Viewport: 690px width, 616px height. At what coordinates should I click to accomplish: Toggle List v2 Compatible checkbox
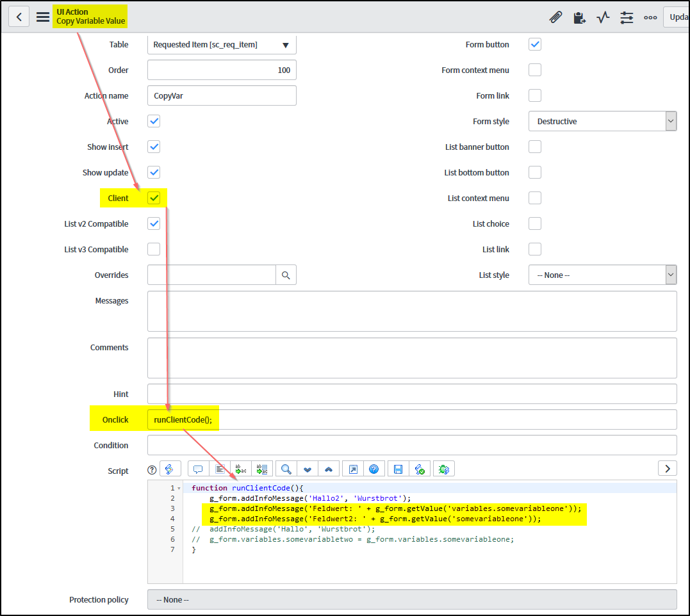point(154,224)
